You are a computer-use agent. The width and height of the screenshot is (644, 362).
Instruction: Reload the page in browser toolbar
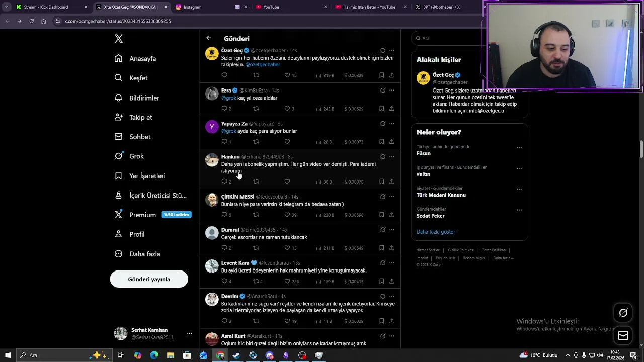(31, 21)
